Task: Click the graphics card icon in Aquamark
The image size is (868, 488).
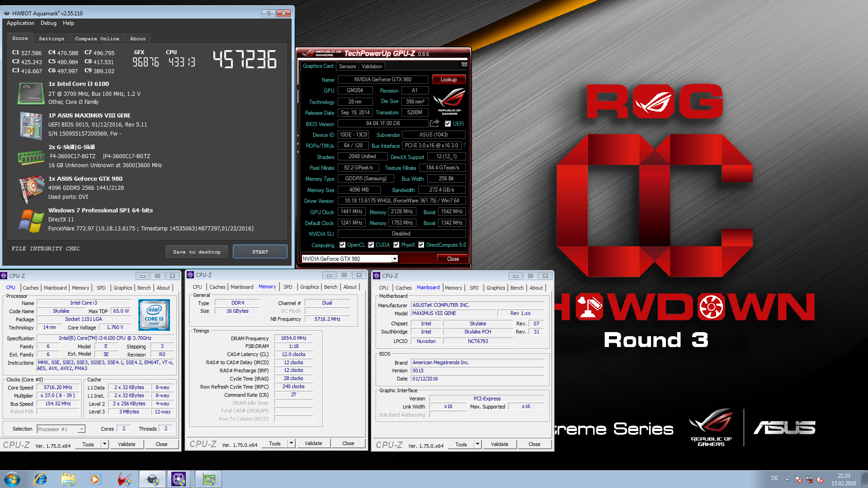Action: [30, 189]
